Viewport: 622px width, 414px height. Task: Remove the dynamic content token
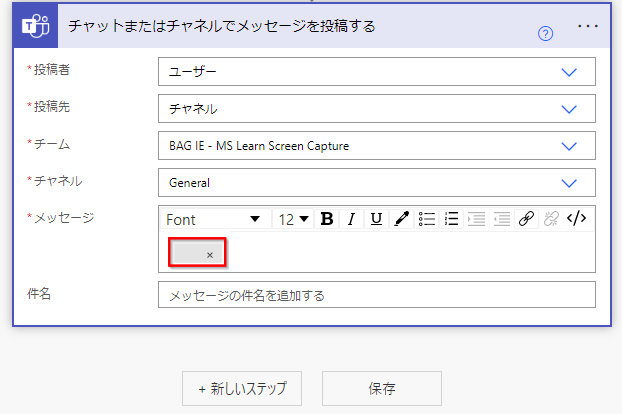(210, 255)
